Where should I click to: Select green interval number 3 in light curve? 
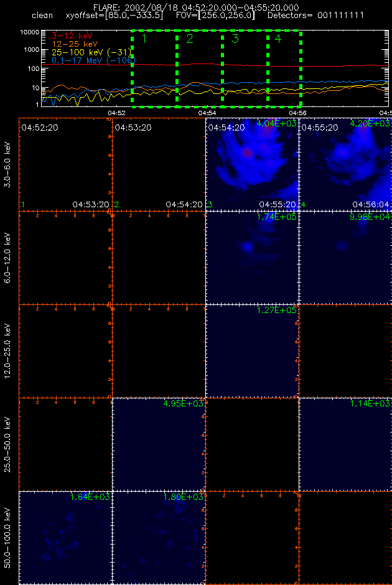235,39
